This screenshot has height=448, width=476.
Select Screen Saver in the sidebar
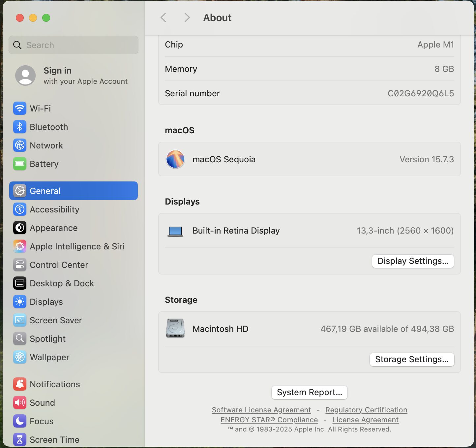click(56, 320)
